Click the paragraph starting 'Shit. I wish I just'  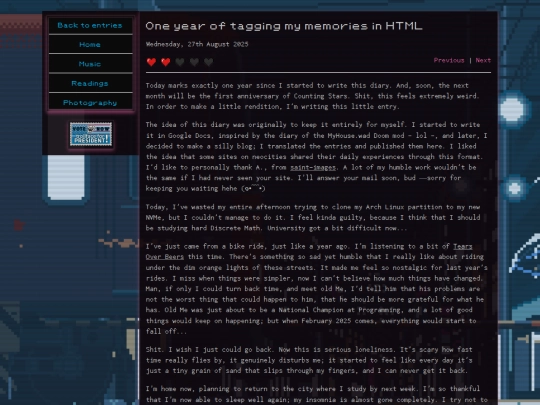(309, 360)
